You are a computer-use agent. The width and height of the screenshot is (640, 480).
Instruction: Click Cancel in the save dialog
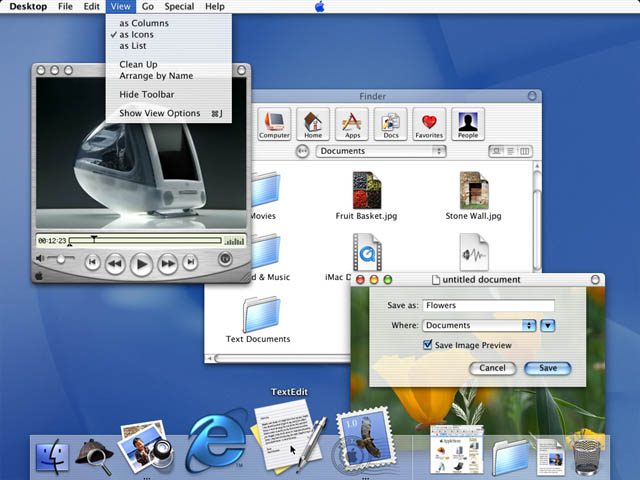[492, 368]
